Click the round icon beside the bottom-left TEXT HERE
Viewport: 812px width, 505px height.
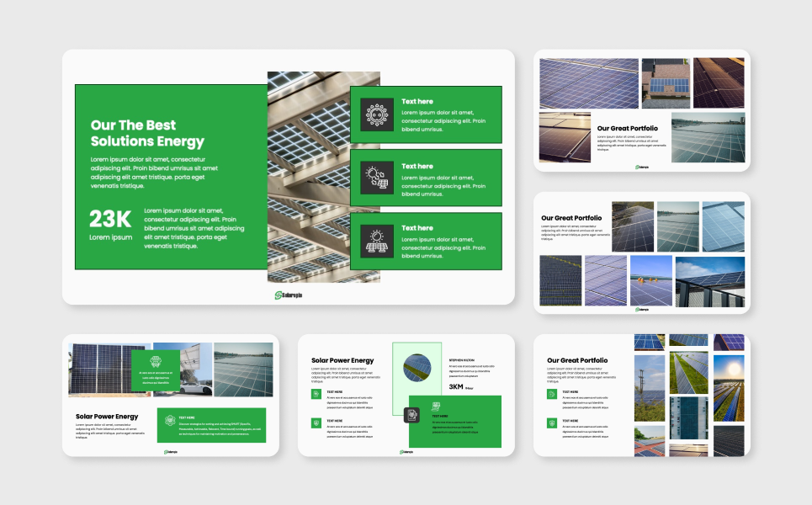click(169, 420)
